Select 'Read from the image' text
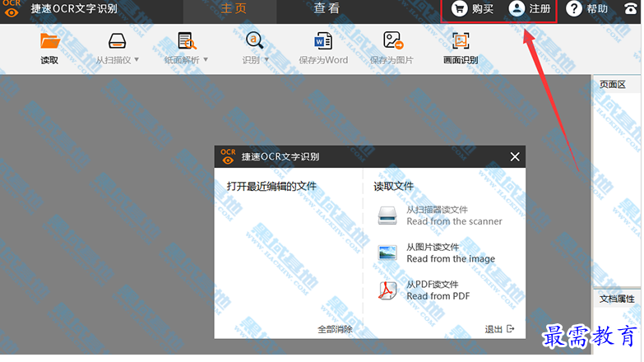Image resolution: width=644 pixels, height=362 pixels. point(451,259)
